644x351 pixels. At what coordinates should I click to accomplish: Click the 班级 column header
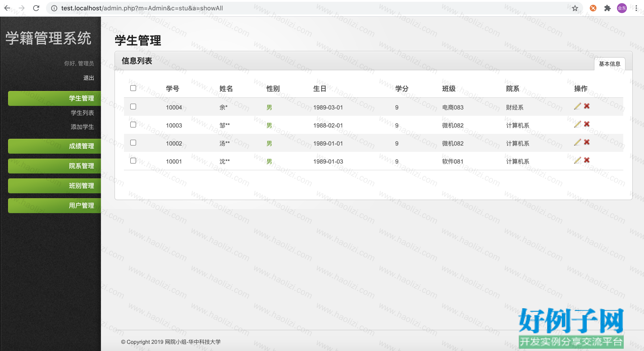tap(449, 89)
